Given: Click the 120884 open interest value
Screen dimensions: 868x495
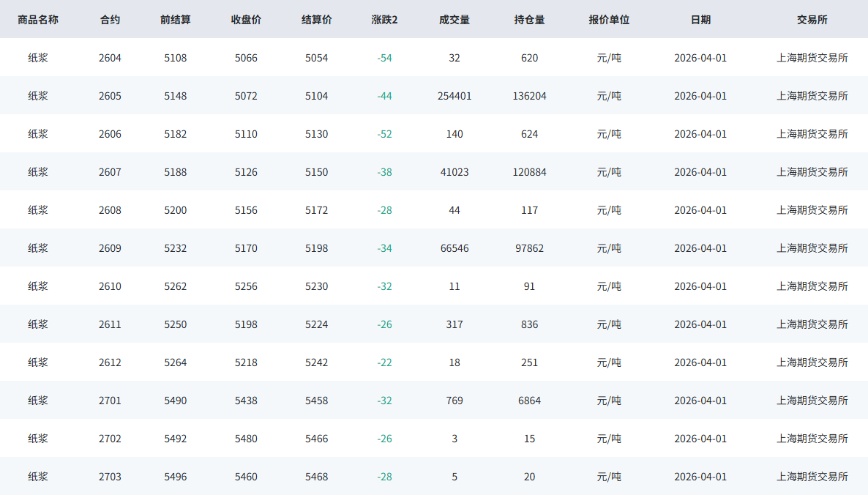Looking at the screenshot, I should point(529,172).
